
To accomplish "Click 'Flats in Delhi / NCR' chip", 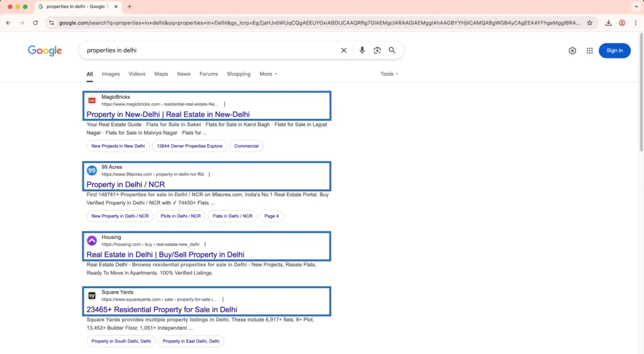I will 233,216.
